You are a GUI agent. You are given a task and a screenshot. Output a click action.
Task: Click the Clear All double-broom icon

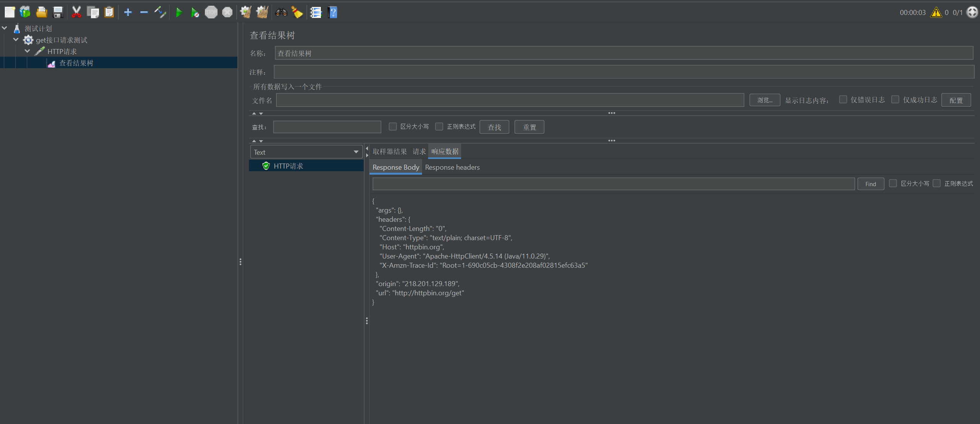tap(262, 12)
